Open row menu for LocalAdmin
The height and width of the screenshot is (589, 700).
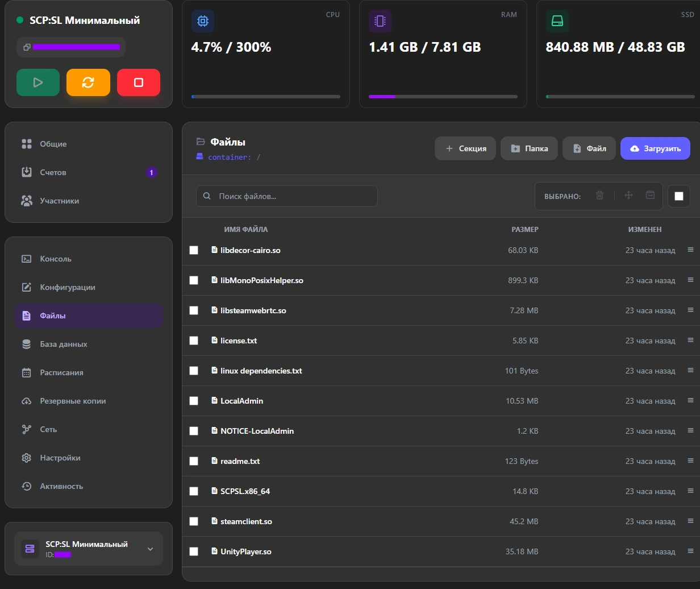pos(690,400)
